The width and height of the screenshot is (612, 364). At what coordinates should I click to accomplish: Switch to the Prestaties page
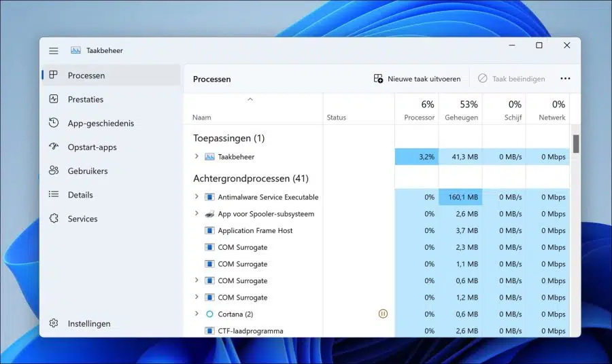point(112,99)
